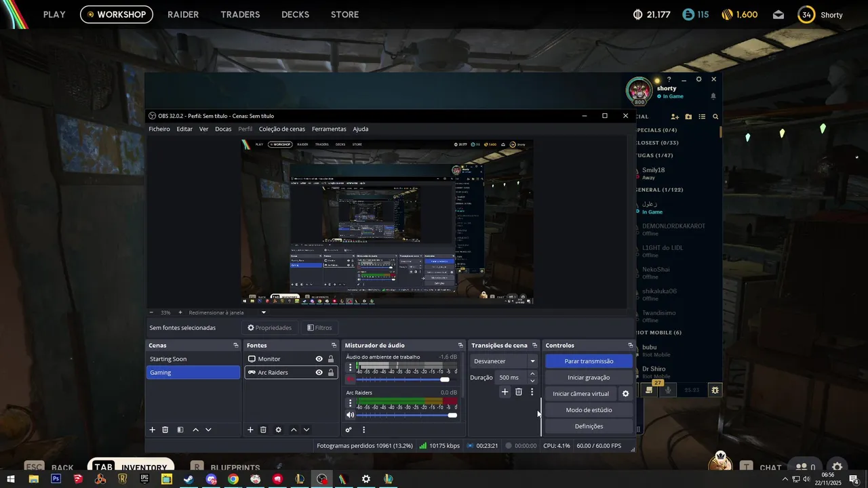Mute the Arc Raiders audio source
Screen dimensions: 868x488
351,415
